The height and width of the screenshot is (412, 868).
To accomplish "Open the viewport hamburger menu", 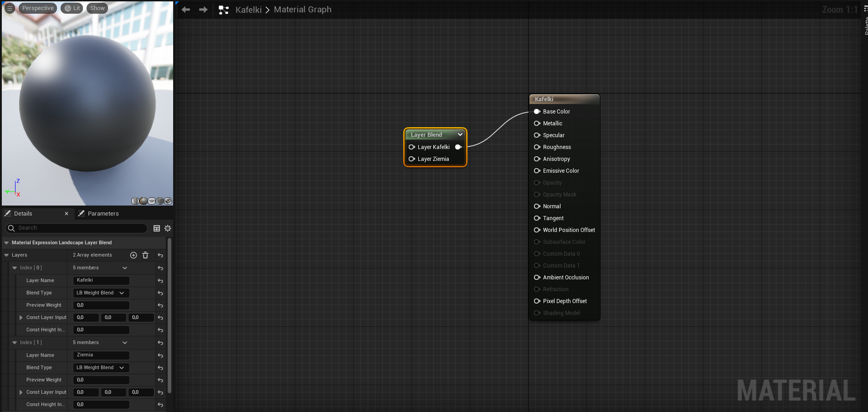I will point(9,8).
